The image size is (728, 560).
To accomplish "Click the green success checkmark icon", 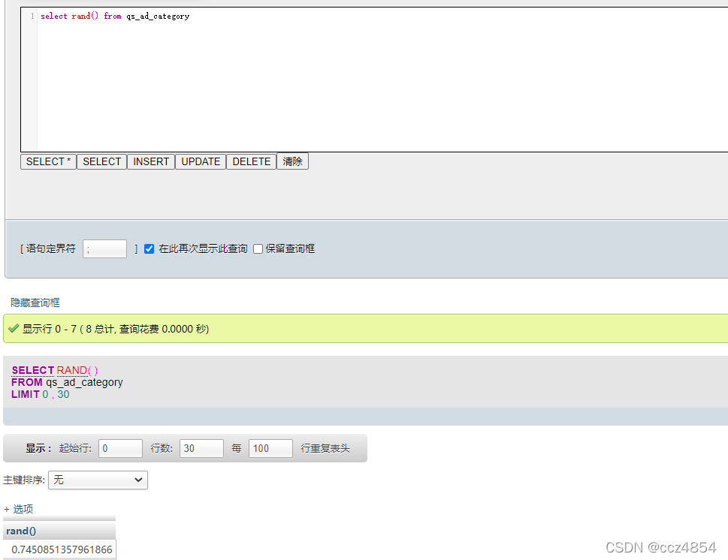I will [x=14, y=329].
